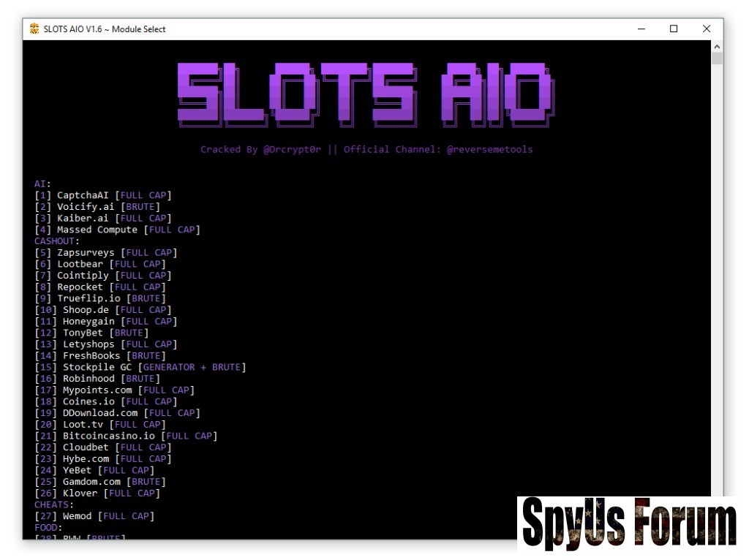Screen dimensions: 749x560
Task: Click the 'CHEATS:' category heading
Action: [54, 504]
